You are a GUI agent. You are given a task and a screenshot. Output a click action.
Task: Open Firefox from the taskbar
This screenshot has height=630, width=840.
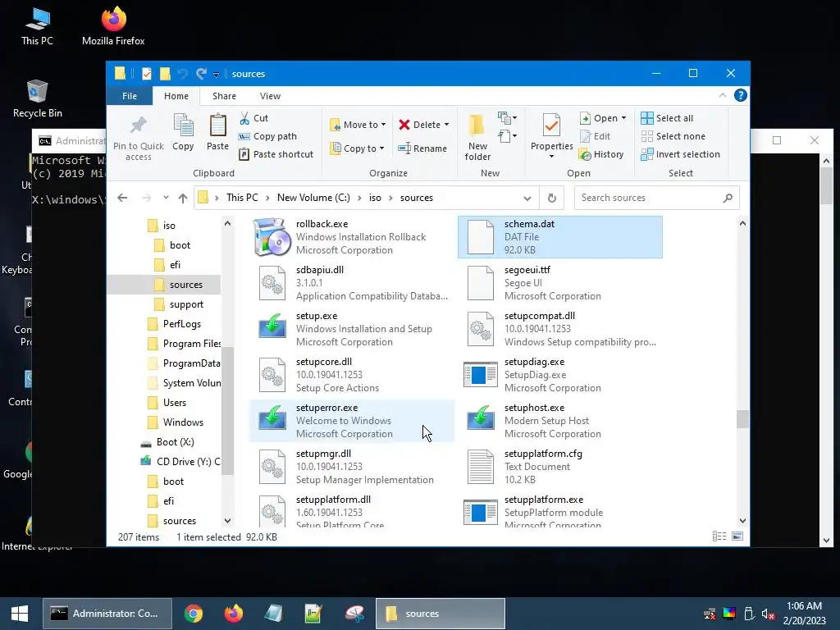(x=234, y=614)
